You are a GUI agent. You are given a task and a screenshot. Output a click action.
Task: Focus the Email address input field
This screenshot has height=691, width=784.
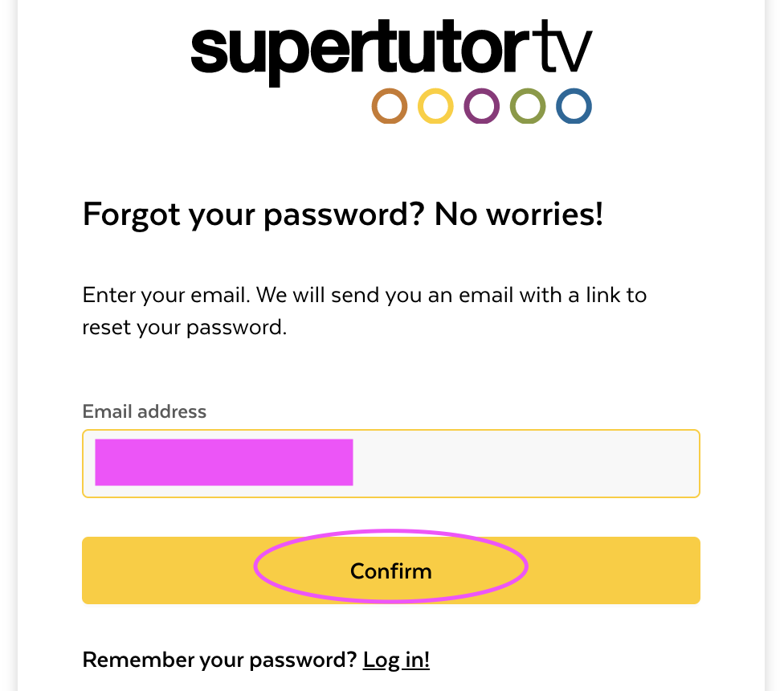coord(391,464)
